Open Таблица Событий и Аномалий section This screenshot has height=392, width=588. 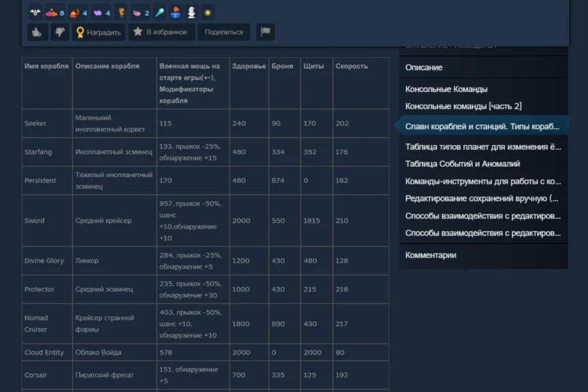click(x=463, y=164)
